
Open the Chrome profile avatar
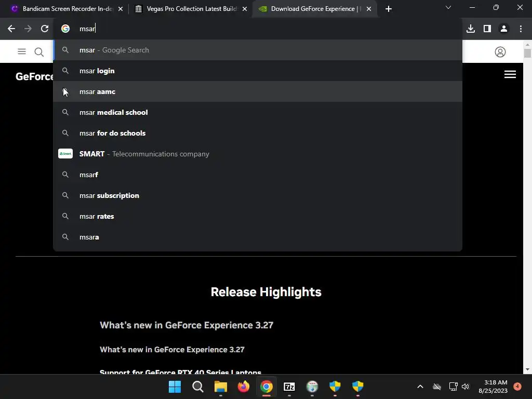(x=504, y=29)
